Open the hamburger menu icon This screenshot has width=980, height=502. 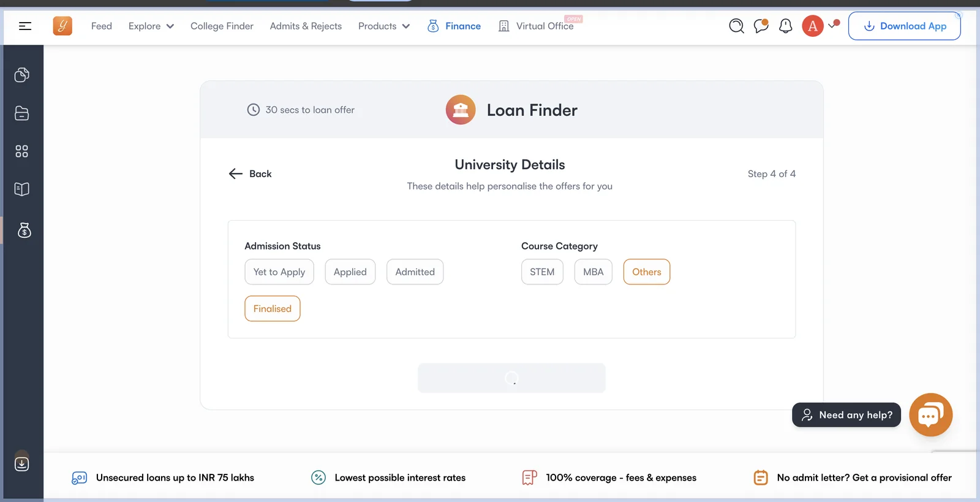coord(25,26)
